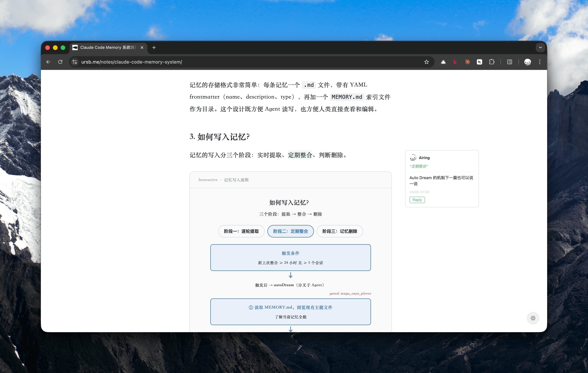Click the highlighted 定期整合 text

coord(300,155)
